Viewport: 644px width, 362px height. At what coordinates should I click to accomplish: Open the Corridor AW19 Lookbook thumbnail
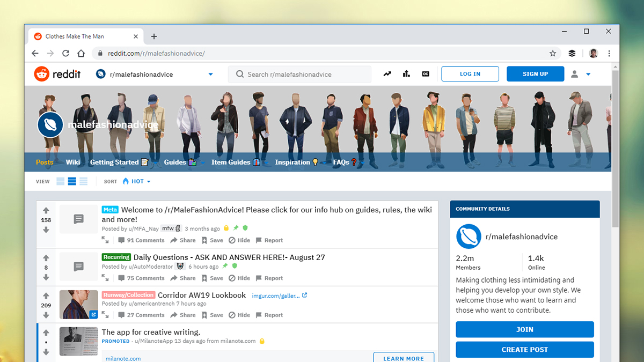(x=78, y=305)
